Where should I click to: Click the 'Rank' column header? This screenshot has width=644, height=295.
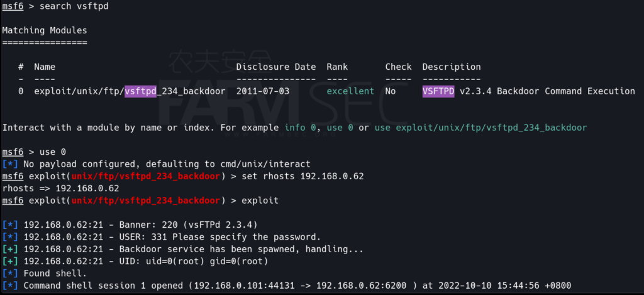337,67
